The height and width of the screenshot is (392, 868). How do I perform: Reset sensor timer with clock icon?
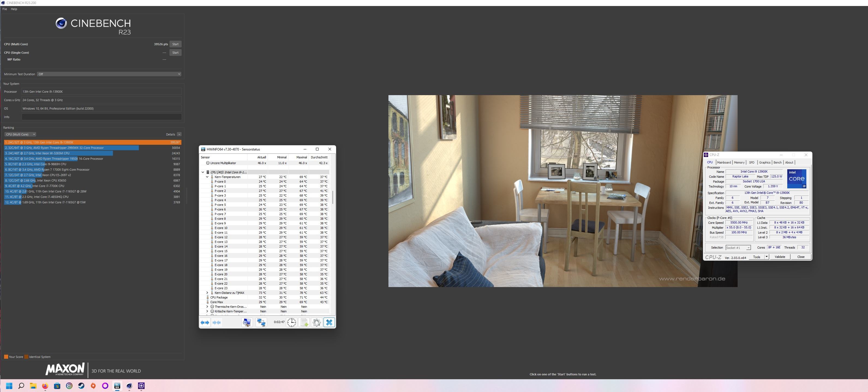click(291, 322)
